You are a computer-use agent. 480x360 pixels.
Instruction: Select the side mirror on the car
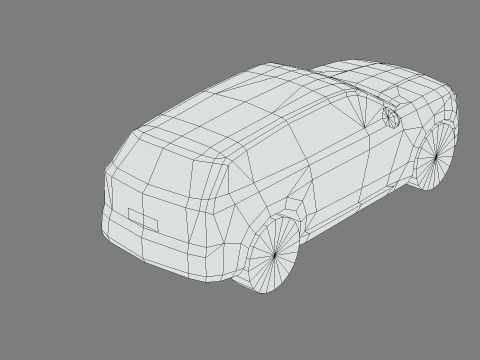391,117
